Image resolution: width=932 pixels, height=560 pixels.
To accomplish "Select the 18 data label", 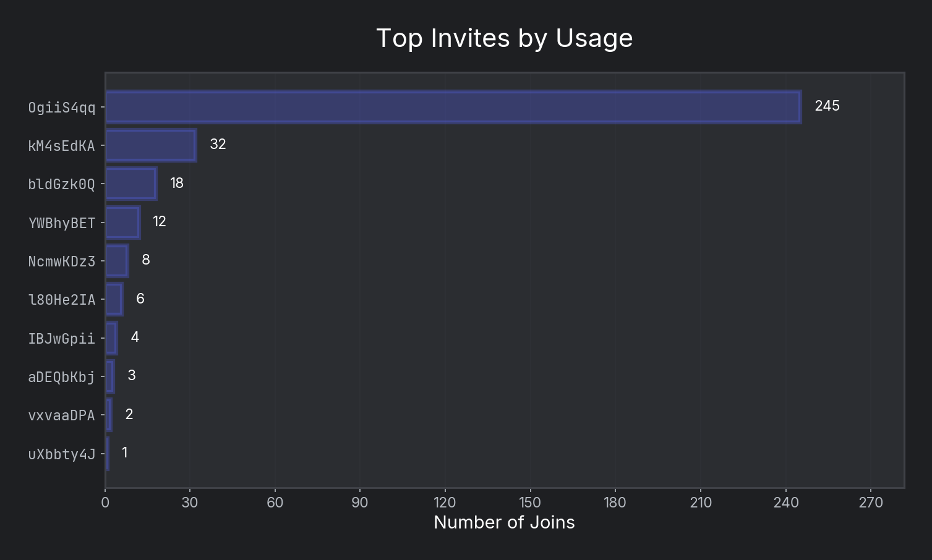I will click(177, 184).
